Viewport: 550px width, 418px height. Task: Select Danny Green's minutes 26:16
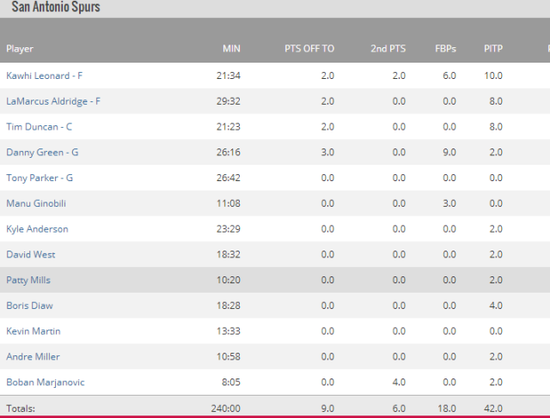tap(228, 152)
